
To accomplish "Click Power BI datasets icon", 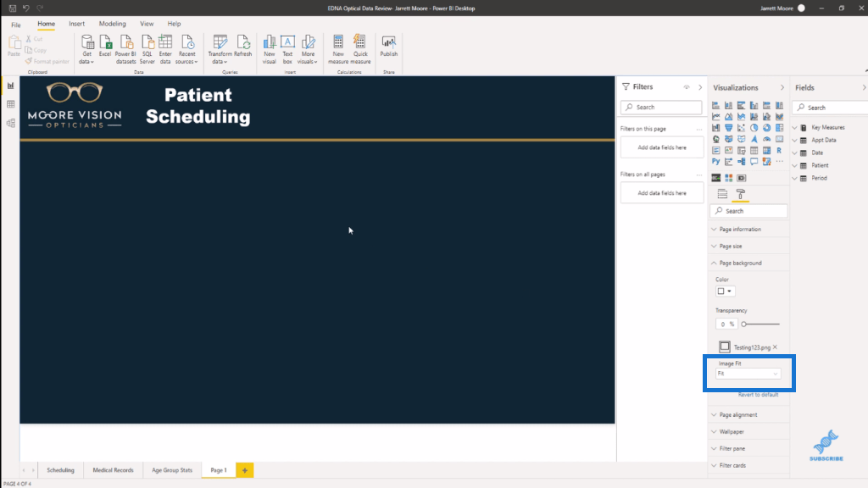I will 125,49.
